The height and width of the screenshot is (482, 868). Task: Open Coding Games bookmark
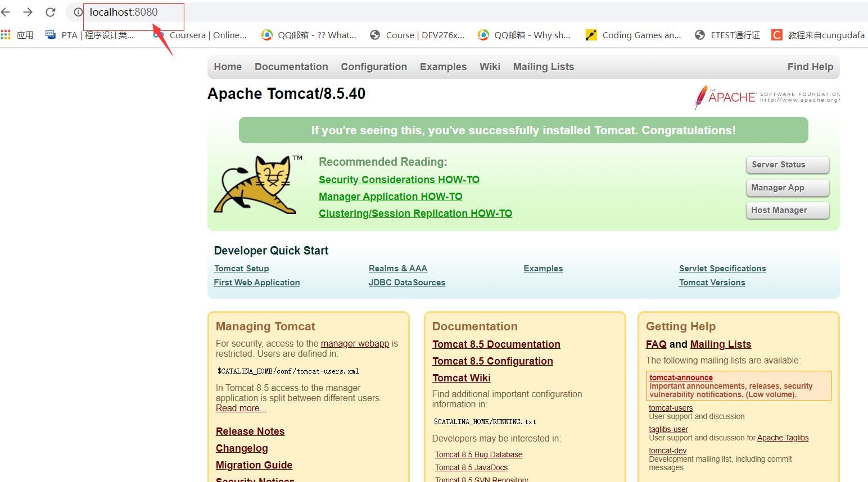click(x=633, y=35)
